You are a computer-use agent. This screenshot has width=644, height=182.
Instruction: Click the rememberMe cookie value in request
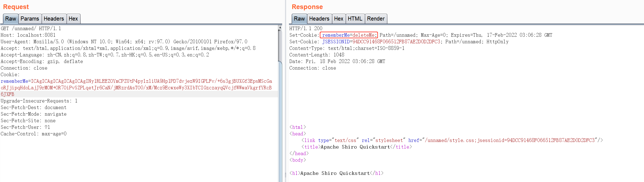[x=136, y=88]
